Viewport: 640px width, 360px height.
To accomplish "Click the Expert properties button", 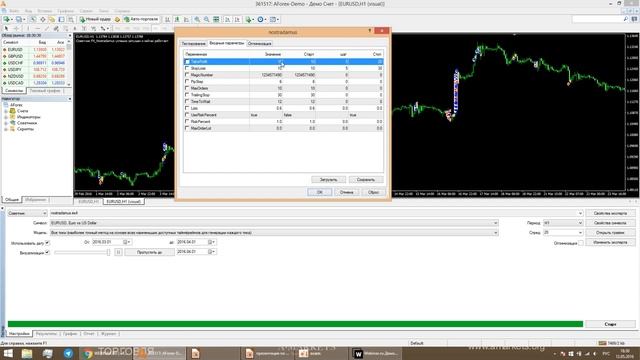I will pos(610,213).
